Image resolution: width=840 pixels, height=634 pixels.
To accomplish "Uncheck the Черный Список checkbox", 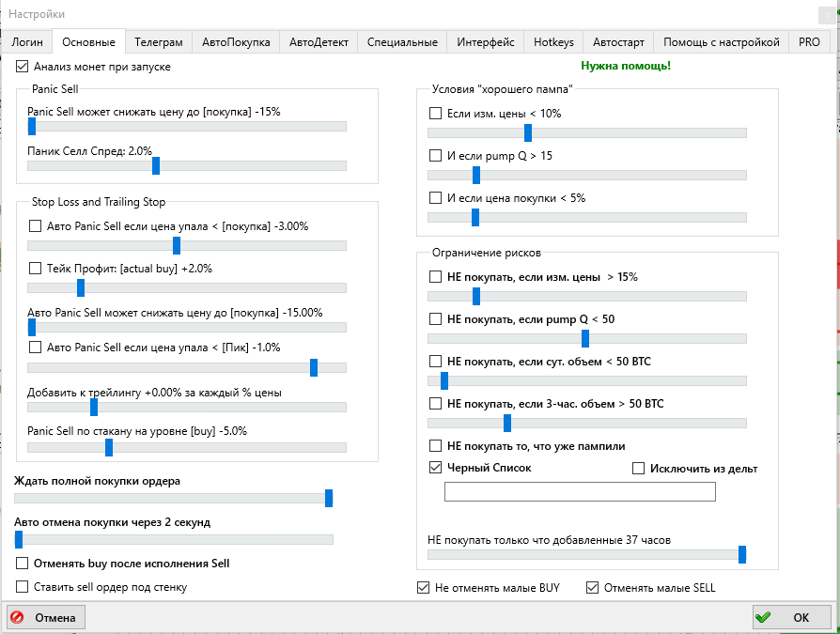I will tap(435, 468).
